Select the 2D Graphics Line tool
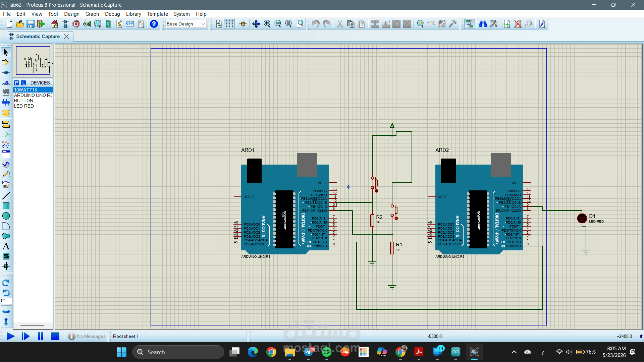 click(x=6, y=196)
